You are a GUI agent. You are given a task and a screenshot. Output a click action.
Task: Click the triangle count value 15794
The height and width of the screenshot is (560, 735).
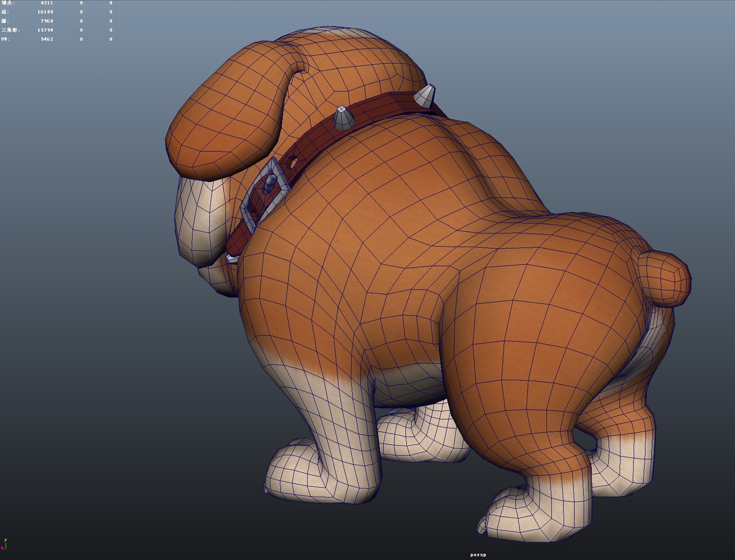click(46, 30)
